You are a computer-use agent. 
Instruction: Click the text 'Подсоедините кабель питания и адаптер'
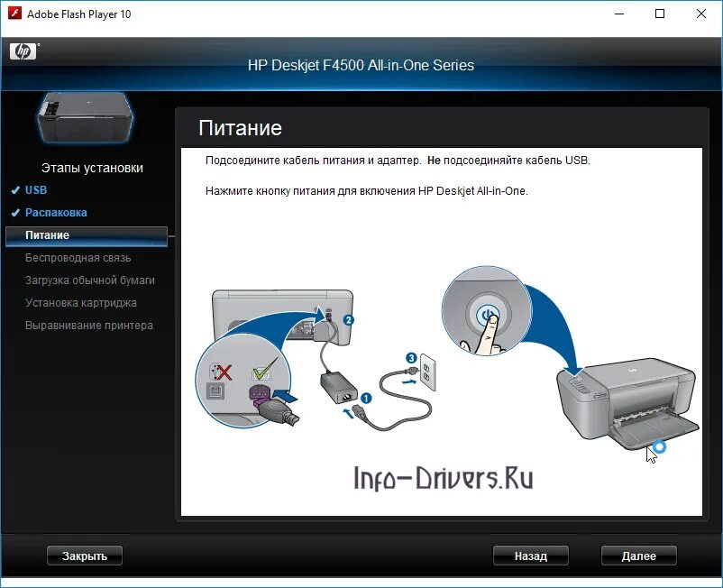(x=313, y=161)
